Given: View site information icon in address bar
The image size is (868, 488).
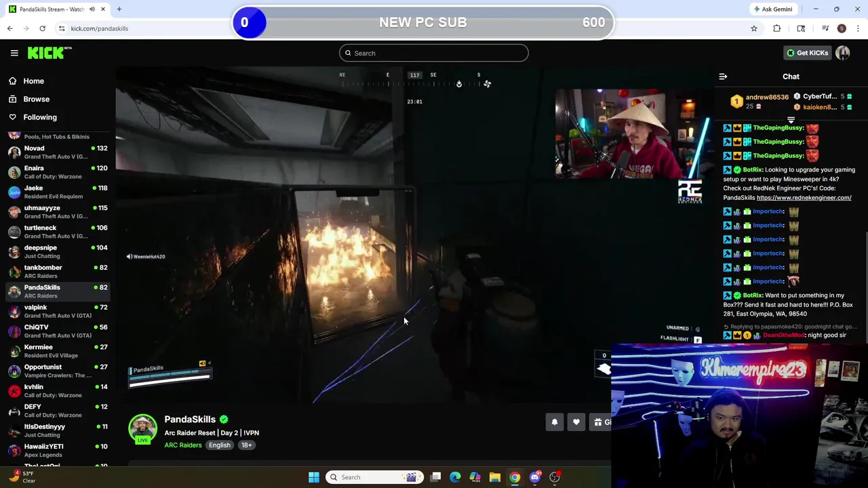Looking at the screenshot, I should (62, 28).
